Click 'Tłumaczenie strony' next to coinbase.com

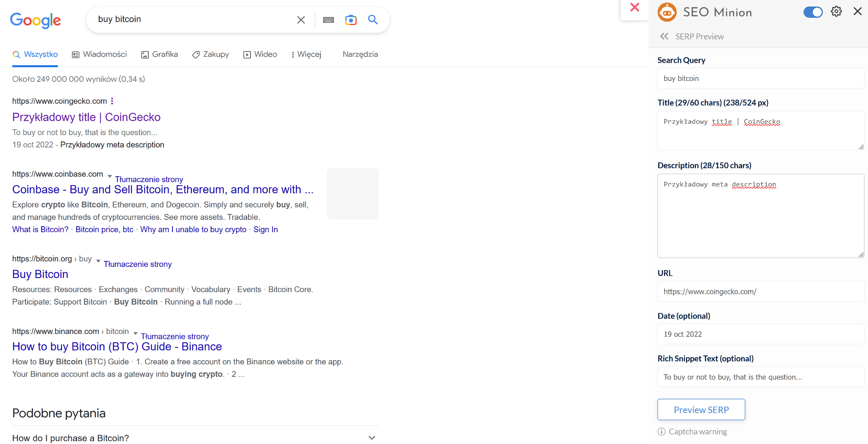tap(149, 179)
